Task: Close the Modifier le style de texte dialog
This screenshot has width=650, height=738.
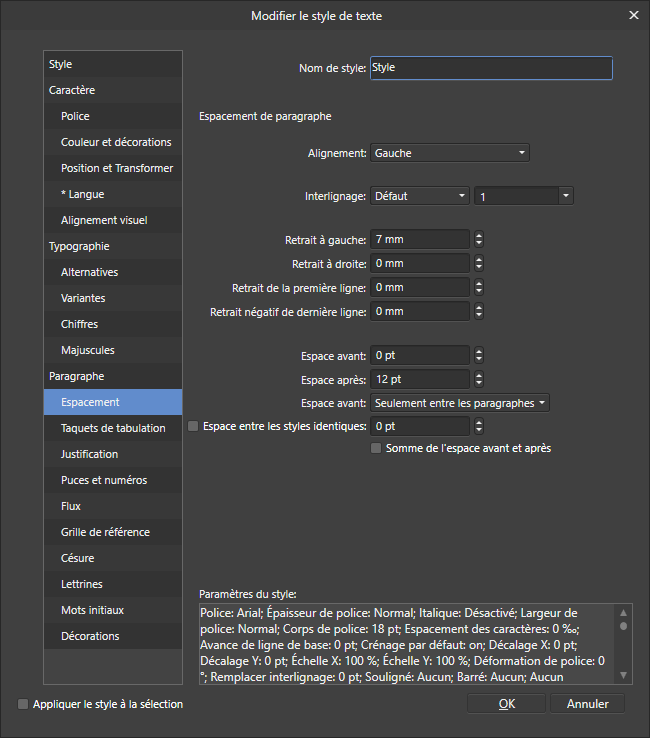Action: (634, 16)
